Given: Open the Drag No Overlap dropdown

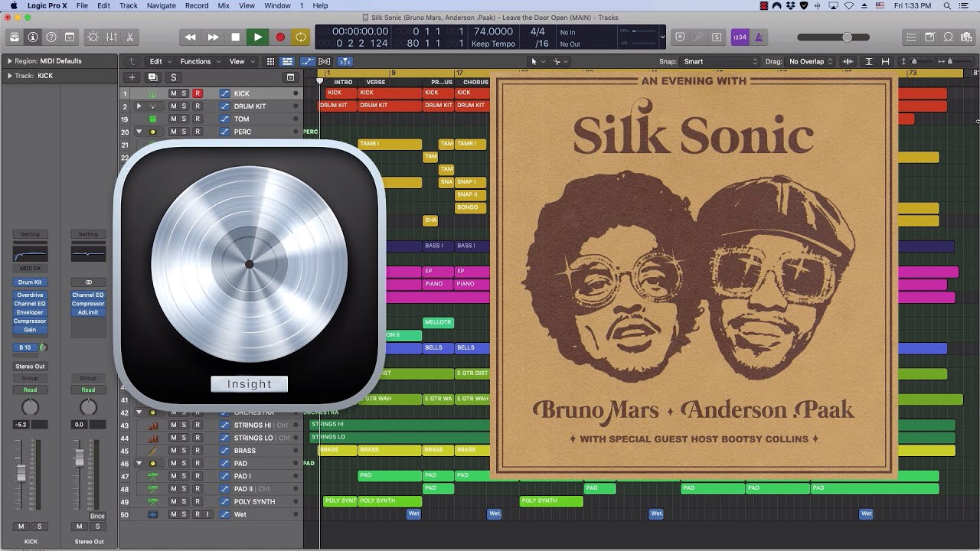Looking at the screenshot, I should pos(810,61).
